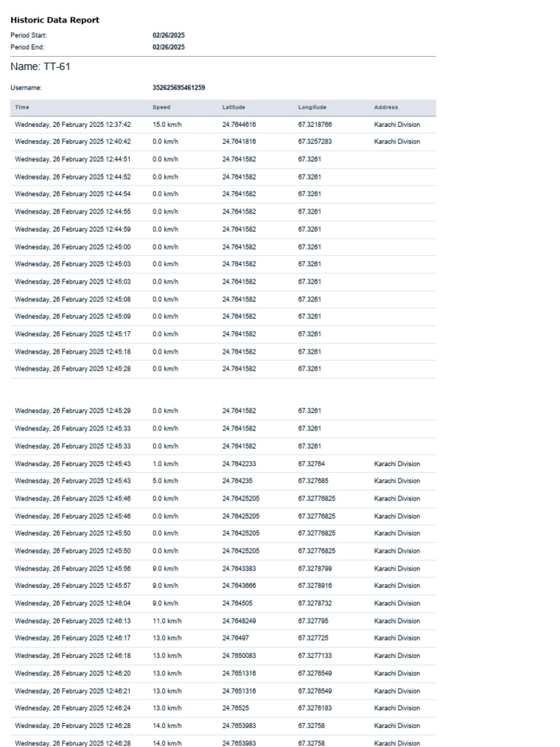This screenshot has width=560, height=747.
Task: Click the Name: TT-61 title
Action: [x=41, y=66]
